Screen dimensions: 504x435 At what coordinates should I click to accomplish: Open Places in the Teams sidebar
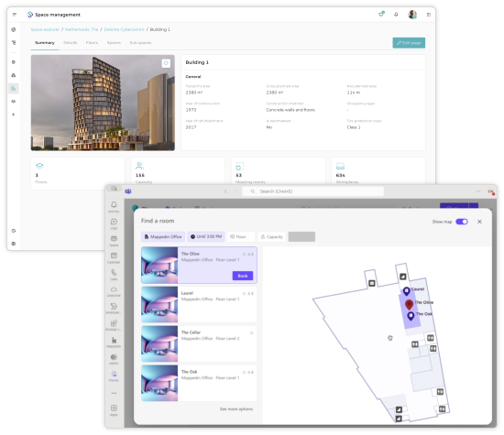click(114, 376)
